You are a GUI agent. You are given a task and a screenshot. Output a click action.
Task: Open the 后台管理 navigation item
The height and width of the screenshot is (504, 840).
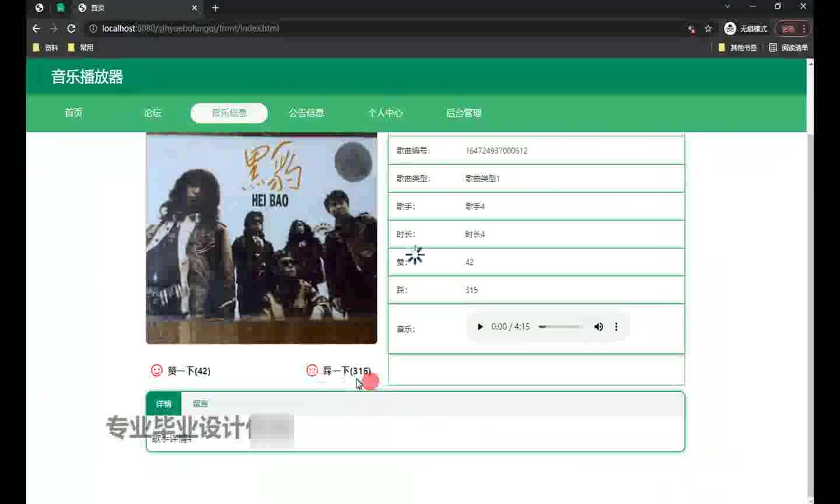(x=464, y=113)
